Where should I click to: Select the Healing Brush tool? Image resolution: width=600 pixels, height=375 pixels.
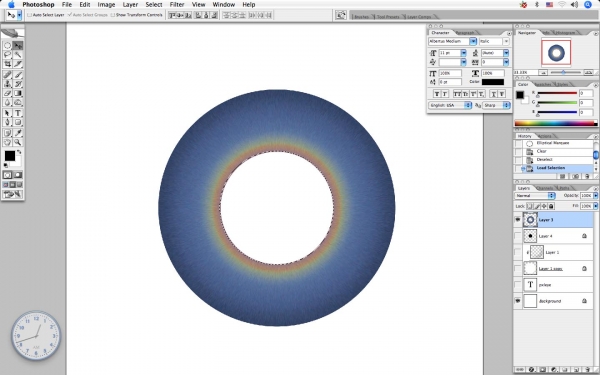(x=7, y=75)
